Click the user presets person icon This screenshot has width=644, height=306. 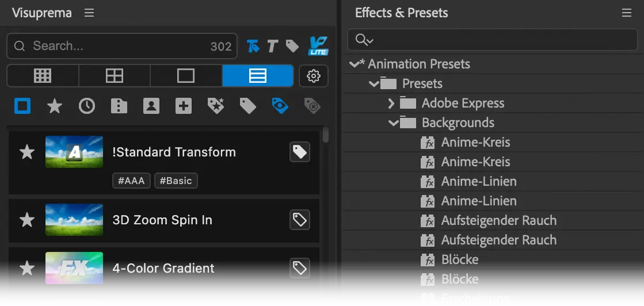[x=151, y=106]
